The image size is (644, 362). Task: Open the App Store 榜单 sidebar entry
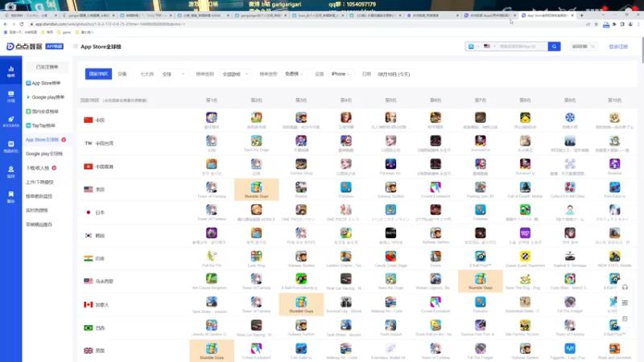[43, 83]
